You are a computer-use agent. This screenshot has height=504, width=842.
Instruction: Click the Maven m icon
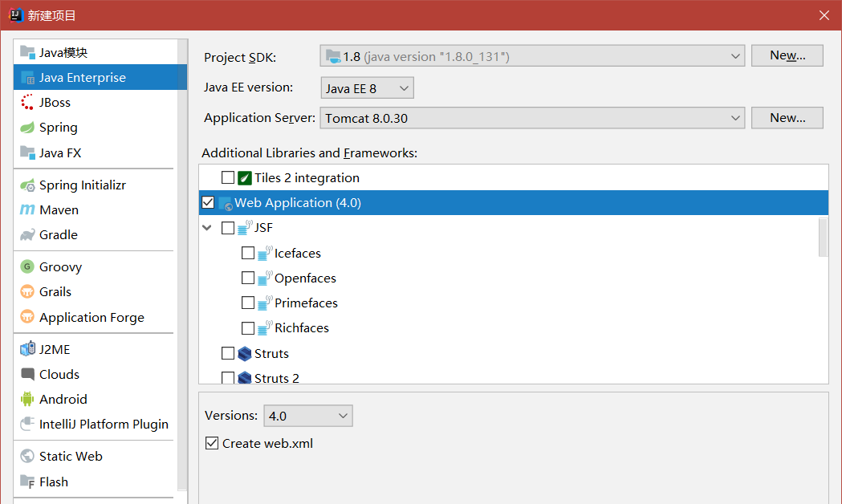pos(27,209)
